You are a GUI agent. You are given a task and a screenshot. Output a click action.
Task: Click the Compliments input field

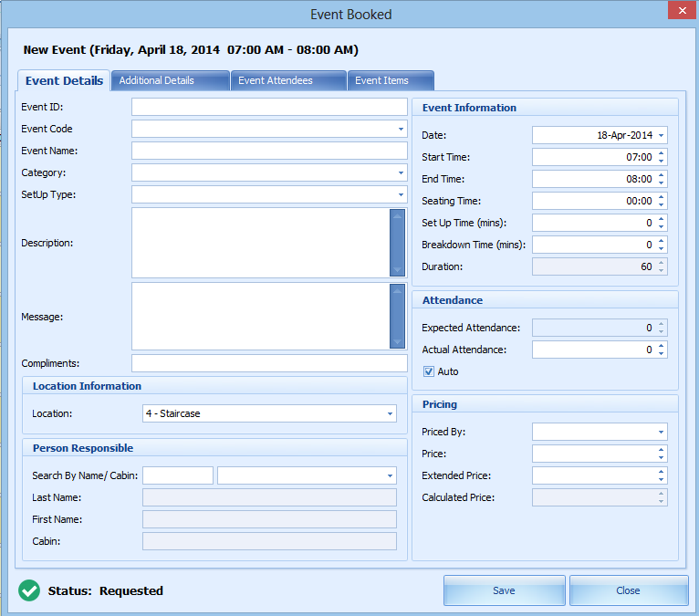269,363
